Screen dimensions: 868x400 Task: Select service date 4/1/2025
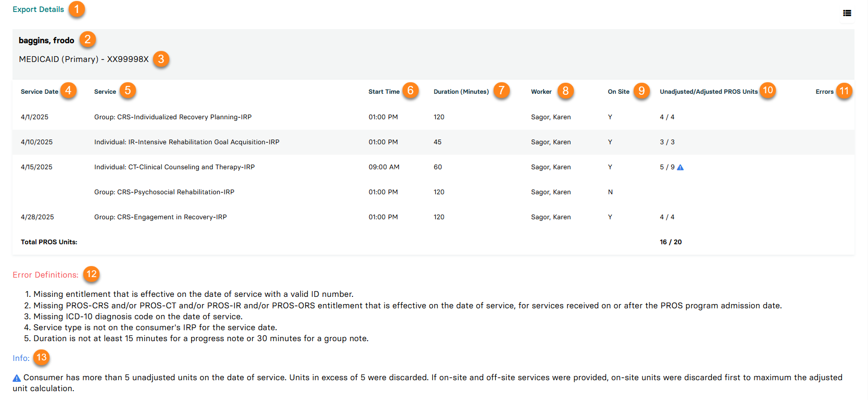[x=34, y=117]
